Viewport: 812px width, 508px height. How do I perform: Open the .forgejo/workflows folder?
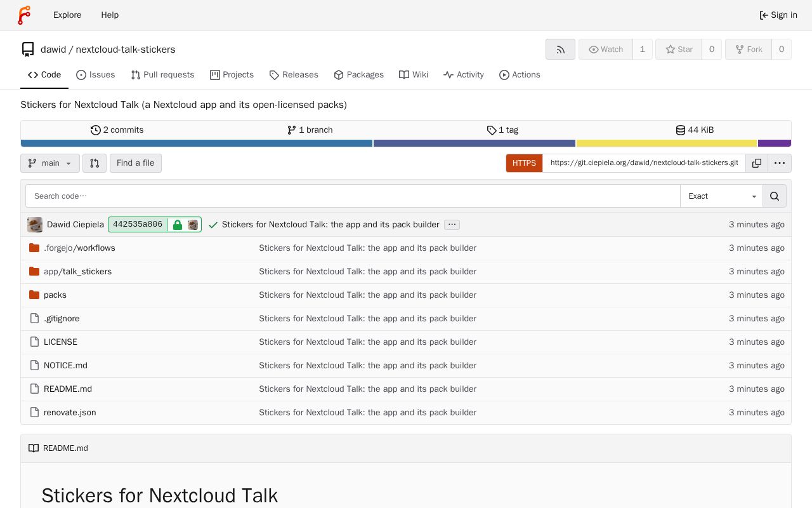coord(79,248)
